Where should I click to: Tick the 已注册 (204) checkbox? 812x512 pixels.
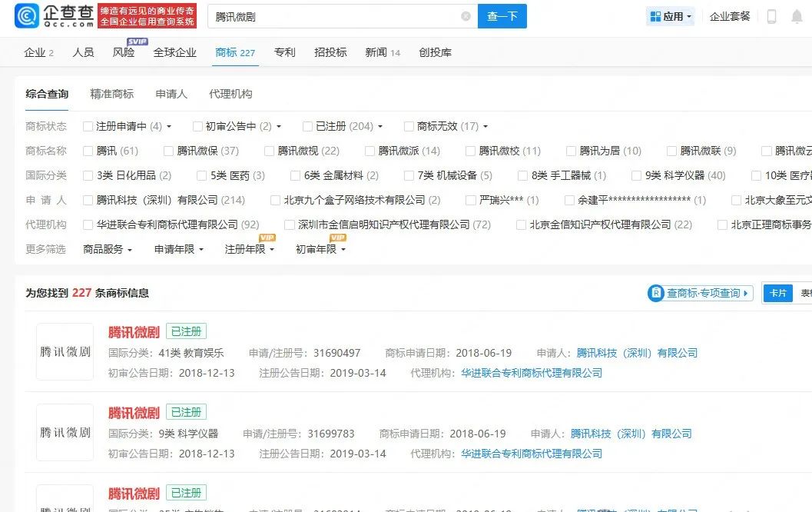[x=307, y=126]
